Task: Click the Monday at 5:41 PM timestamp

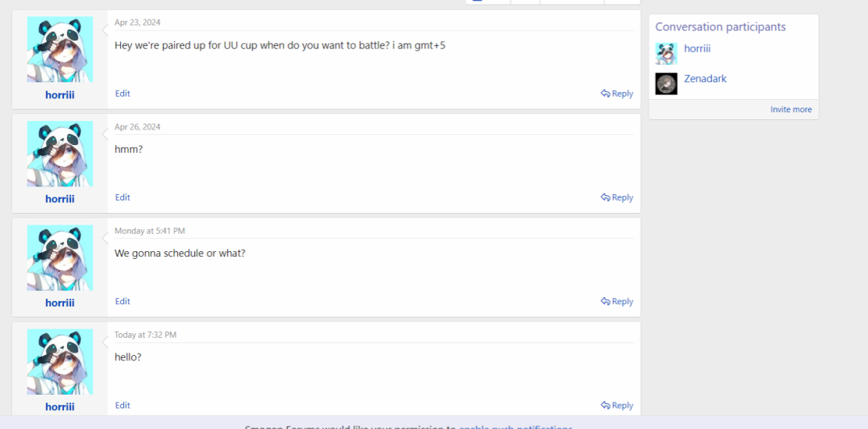Action: [150, 231]
